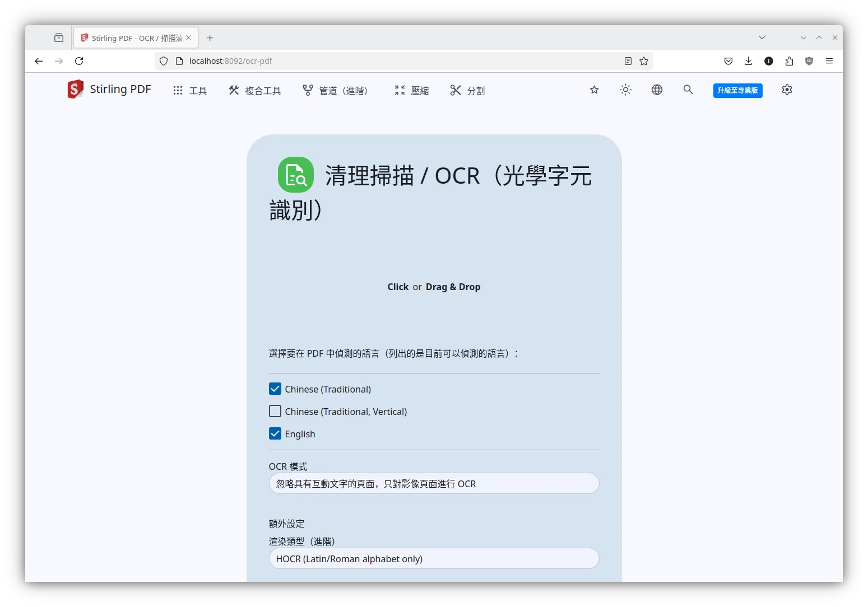This screenshot has width=868, height=607.
Task: Reload the current page
Action: pyautogui.click(x=79, y=61)
